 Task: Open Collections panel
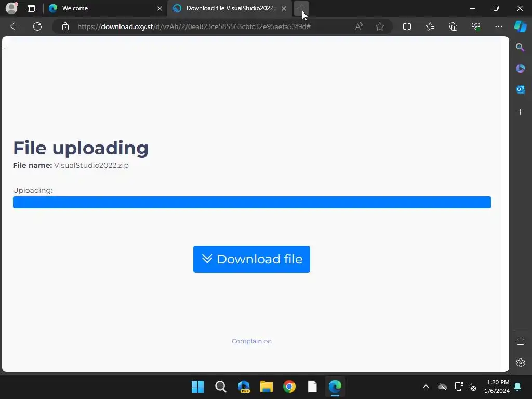[x=453, y=26]
